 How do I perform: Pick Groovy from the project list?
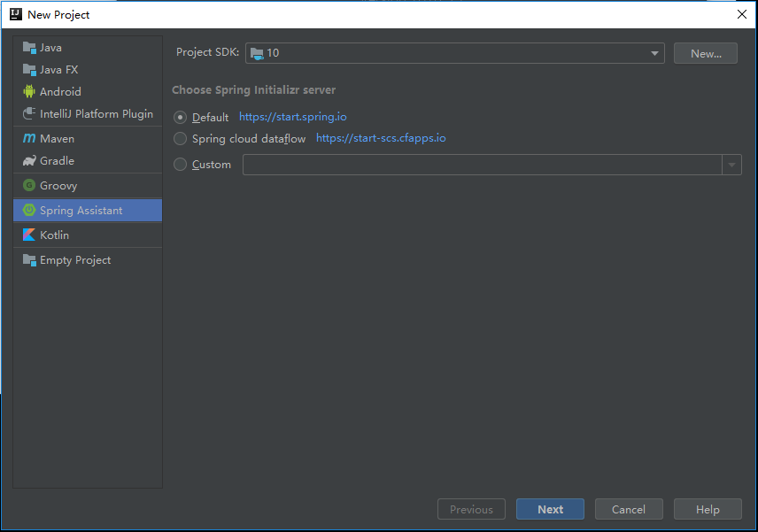[88, 186]
